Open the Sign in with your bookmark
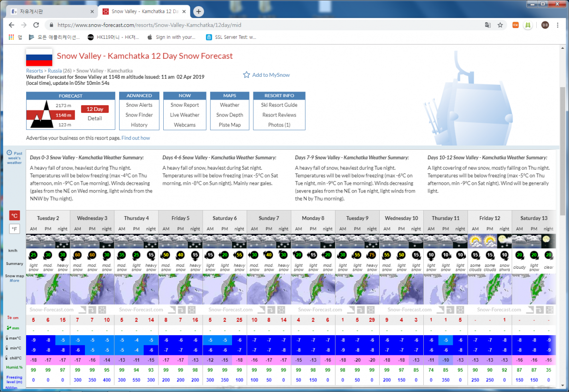The height and width of the screenshot is (392, 569). (171, 37)
